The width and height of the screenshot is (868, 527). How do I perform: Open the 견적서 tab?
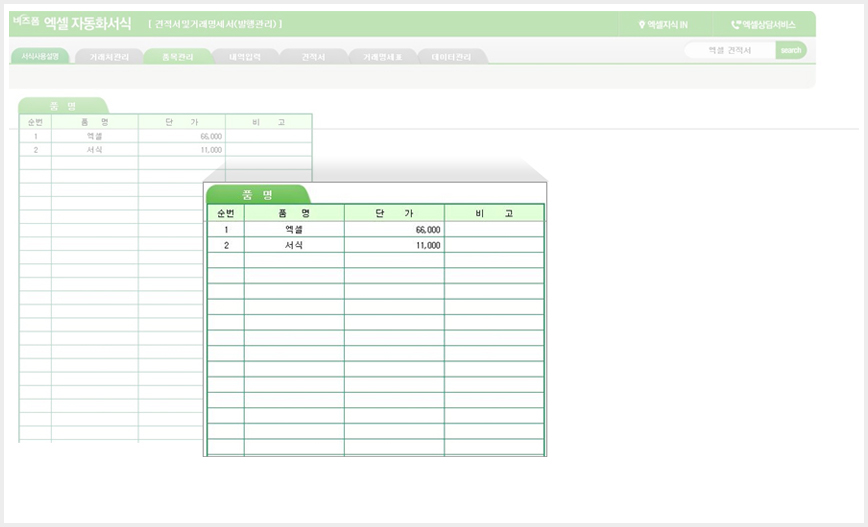pos(313,56)
